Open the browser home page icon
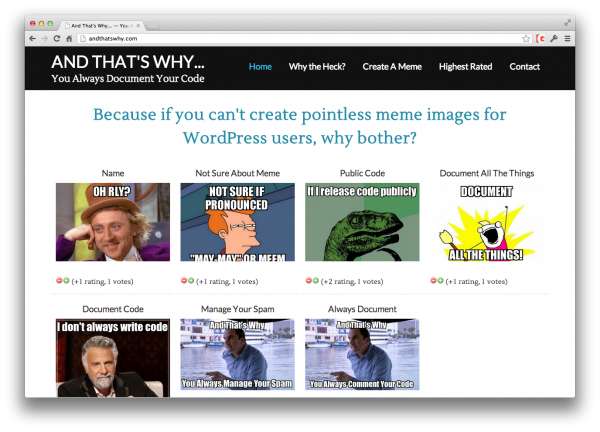Image resolution: width=600 pixels, height=432 pixels. click(69, 39)
